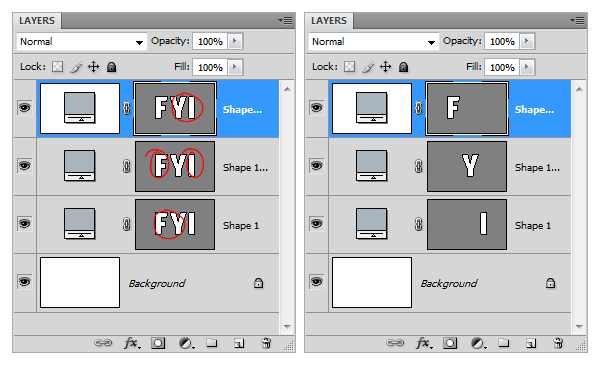The height and width of the screenshot is (365, 600).
Task: Click New group folder icon in left panel
Action: coord(212,343)
